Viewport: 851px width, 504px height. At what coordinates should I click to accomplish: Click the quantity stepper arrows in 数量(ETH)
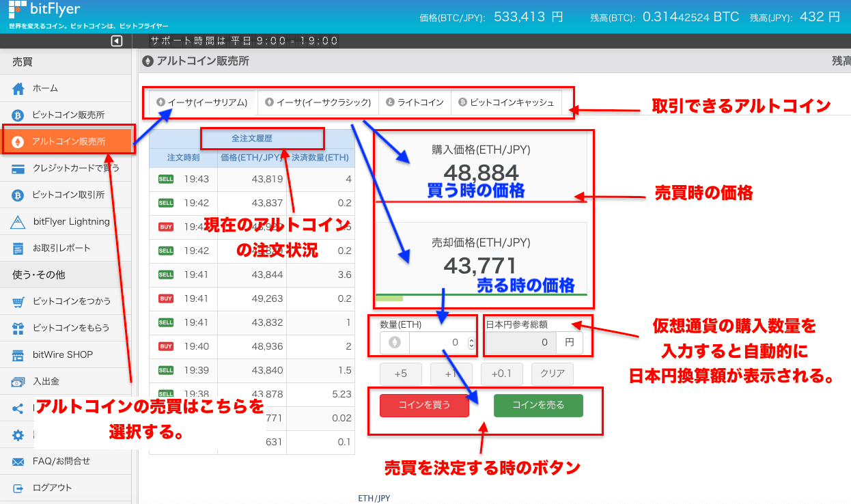471,343
